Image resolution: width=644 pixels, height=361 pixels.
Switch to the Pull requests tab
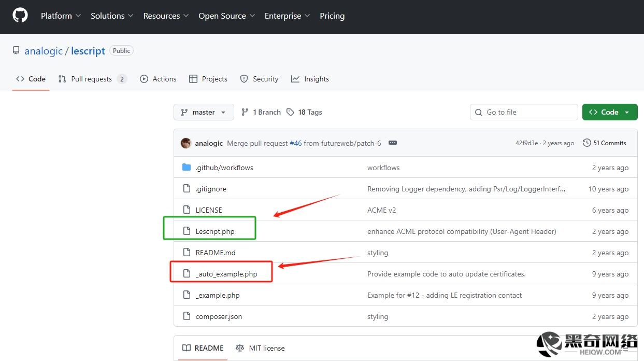pos(92,79)
